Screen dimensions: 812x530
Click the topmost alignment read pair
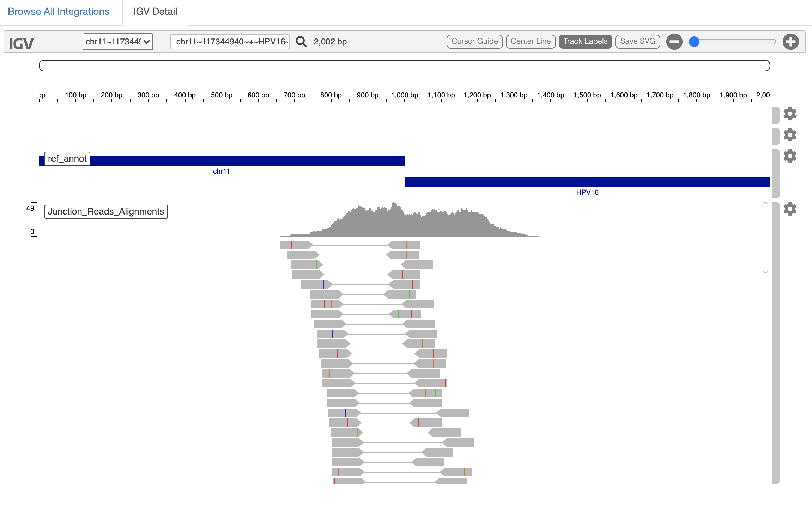point(350,245)
